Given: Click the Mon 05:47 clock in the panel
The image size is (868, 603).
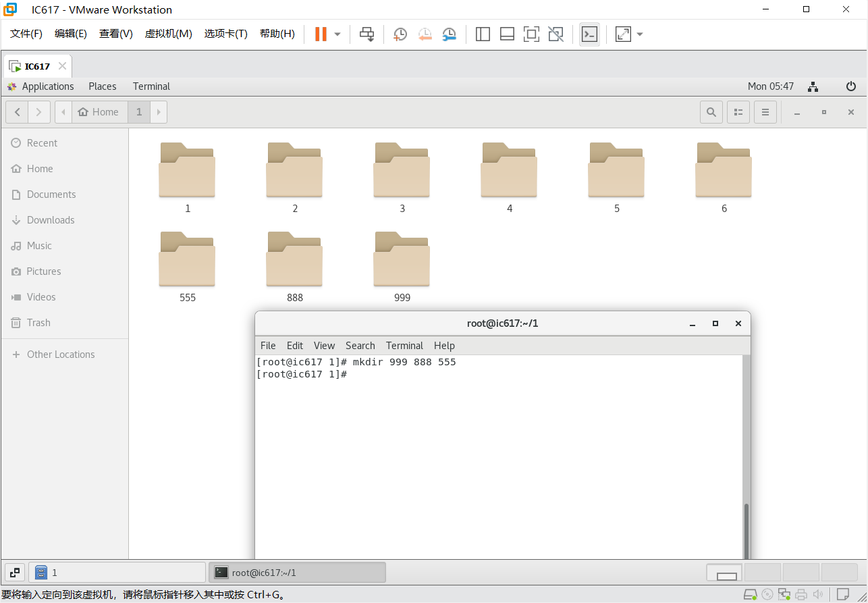Looking at the screenshot, I should 771,86.
